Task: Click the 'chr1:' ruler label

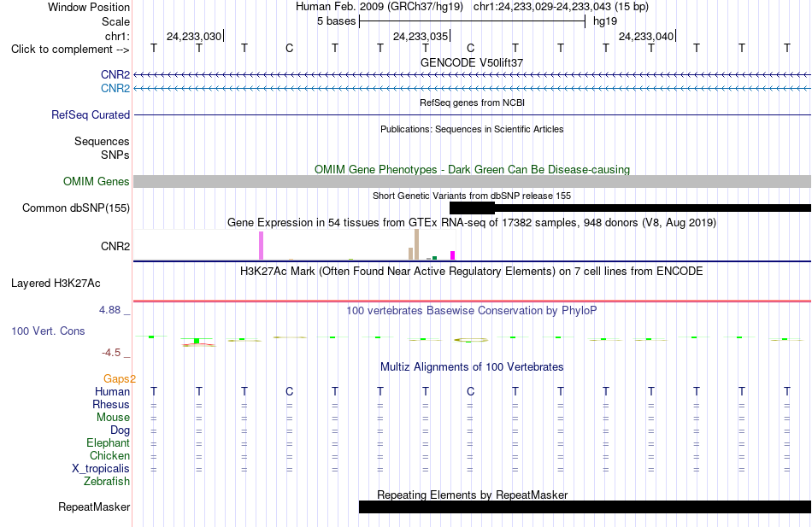Action: (117, 36)
